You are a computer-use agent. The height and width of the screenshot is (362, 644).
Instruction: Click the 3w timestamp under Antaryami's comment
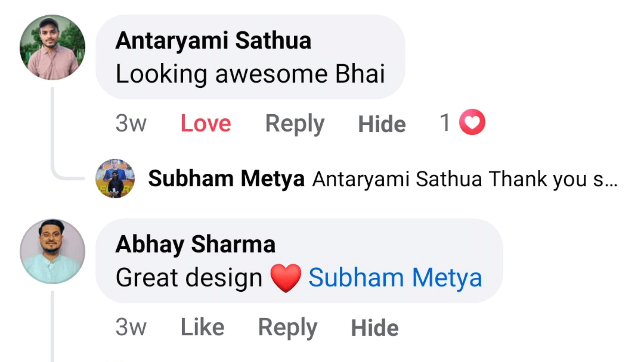click(x=131, y=123)
